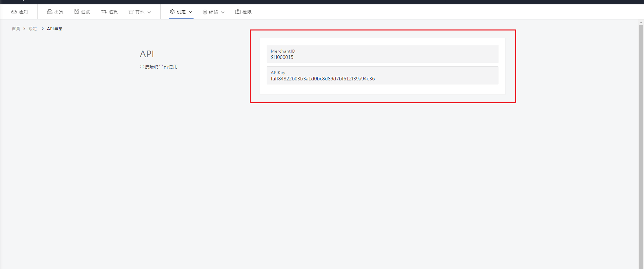Open the 通知 menu text label
The height and width of the screenshot is (269, 644).
click(23, 12)
